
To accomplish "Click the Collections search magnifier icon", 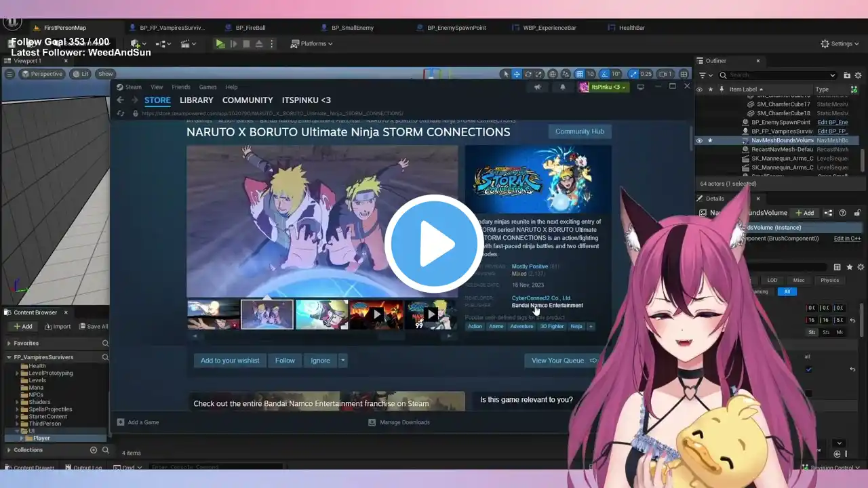I will tap(105, 450).
